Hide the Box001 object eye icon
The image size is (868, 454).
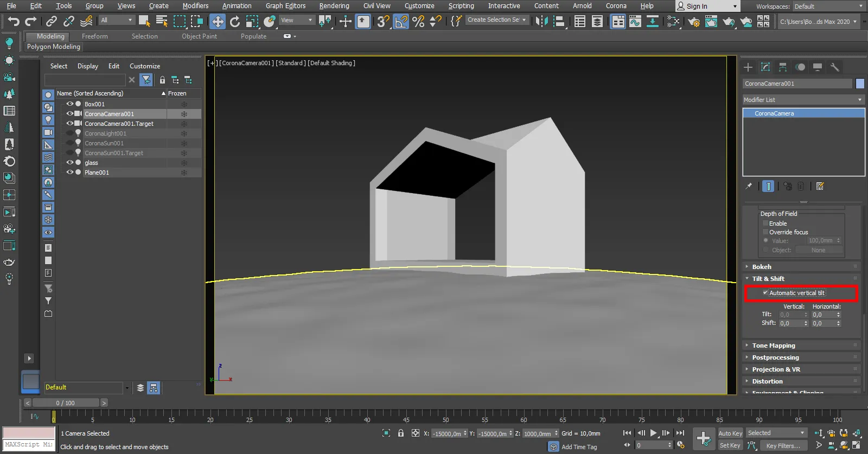click(69, 104)
